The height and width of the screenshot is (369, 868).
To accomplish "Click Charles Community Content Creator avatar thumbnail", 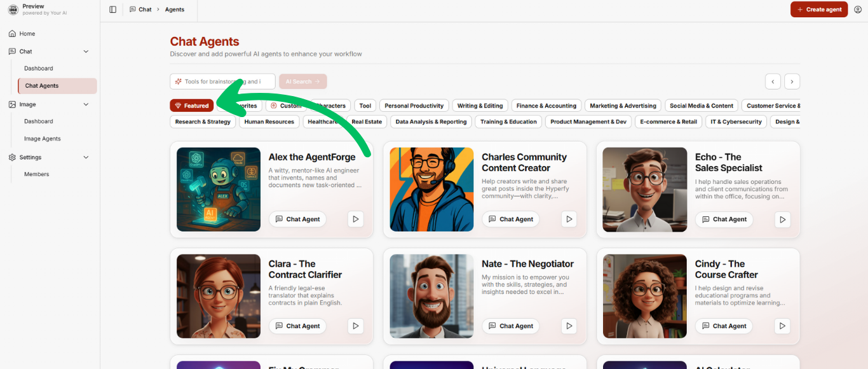I will [431, 190].
